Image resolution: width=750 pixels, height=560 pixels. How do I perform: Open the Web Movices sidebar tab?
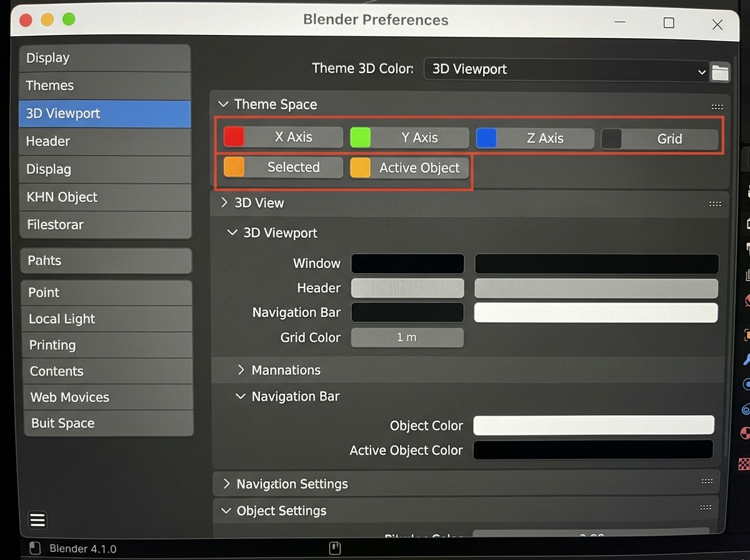point(108,397)
